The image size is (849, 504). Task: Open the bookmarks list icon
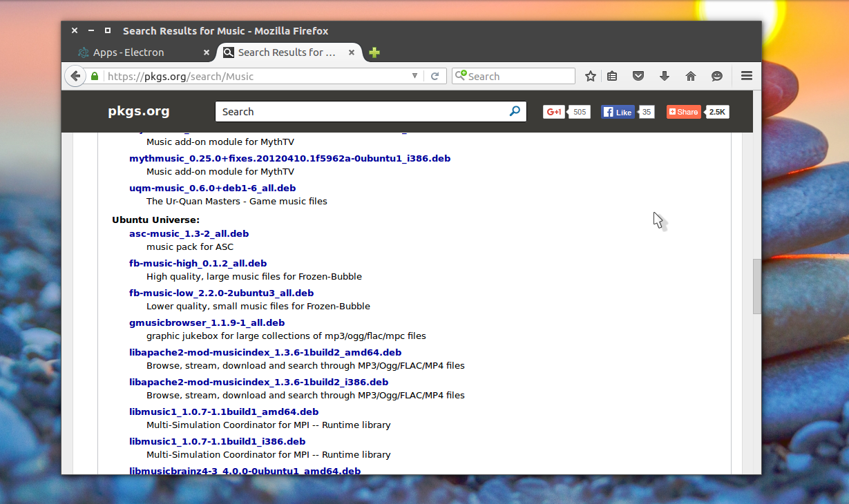612,76
